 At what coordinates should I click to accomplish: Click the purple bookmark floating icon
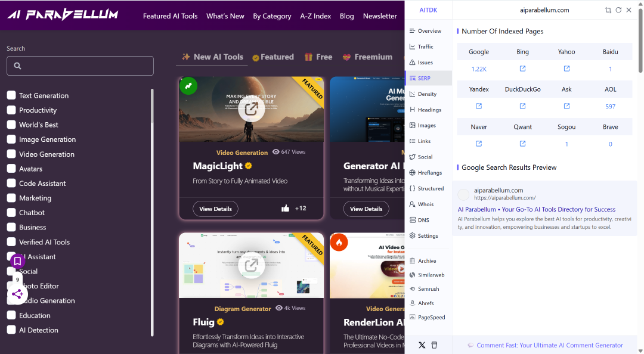point(17,261)
